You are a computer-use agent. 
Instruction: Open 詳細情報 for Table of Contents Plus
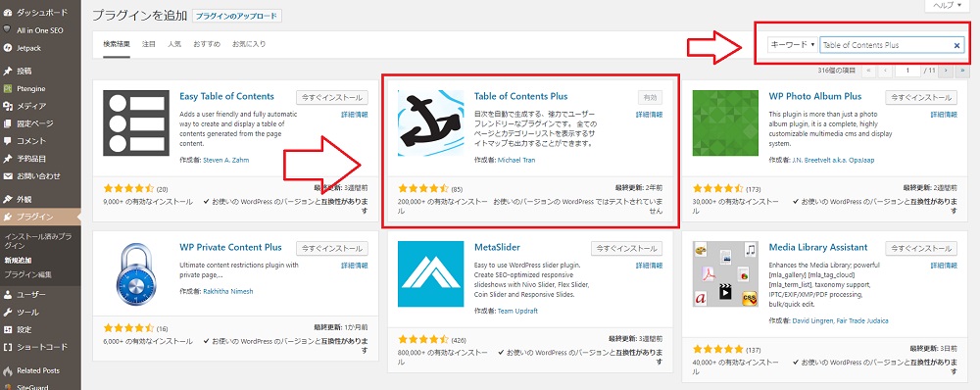tap(650, 115)
